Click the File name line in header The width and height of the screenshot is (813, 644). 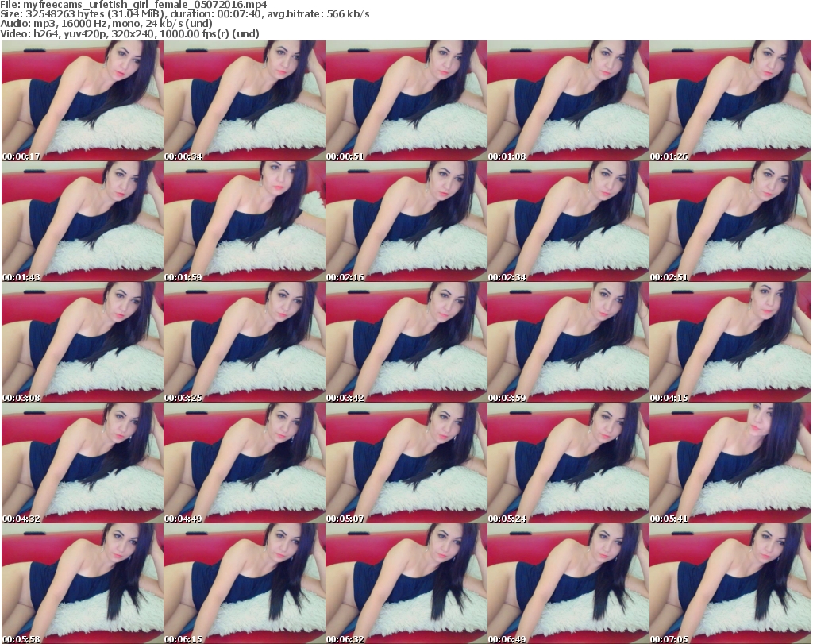tap(133, 5)
